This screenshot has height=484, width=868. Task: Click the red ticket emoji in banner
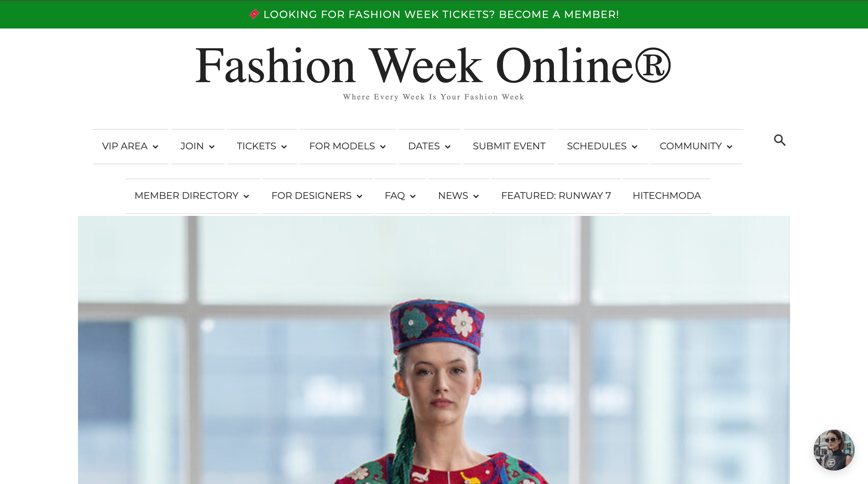[254, 14]
